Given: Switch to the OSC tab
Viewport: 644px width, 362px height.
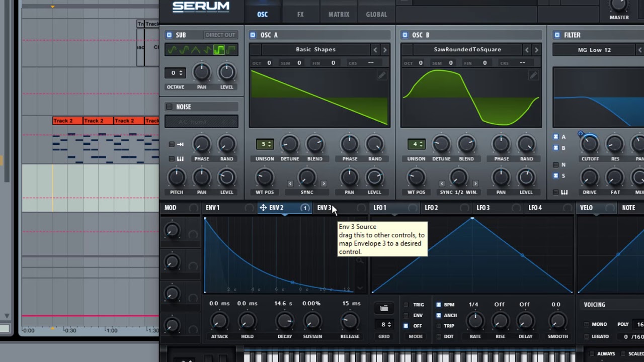Looking at the screenshot, I should [263, 14].
